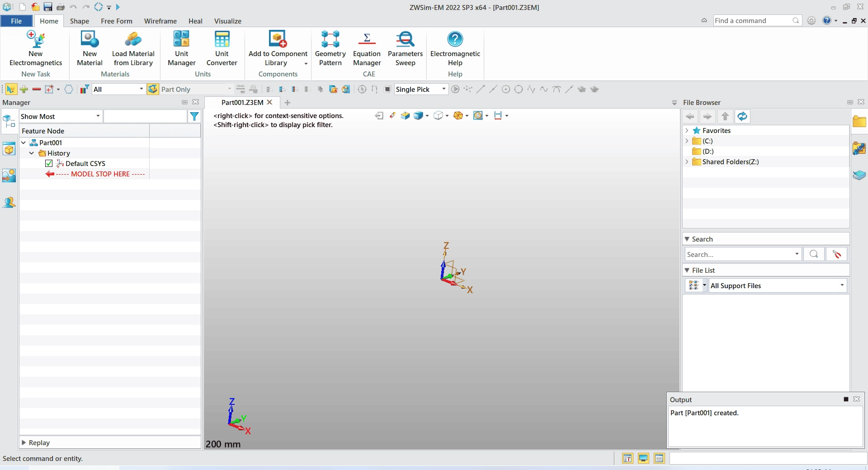Switch to the Shape ribbon tab
Viewport: 868px width, 470px height.
[80, 21]
